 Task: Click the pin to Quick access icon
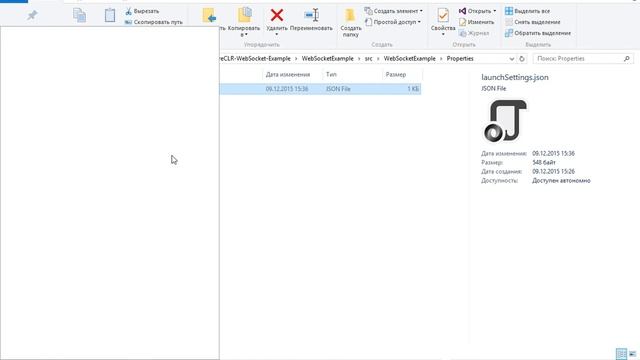coord(32,16)
